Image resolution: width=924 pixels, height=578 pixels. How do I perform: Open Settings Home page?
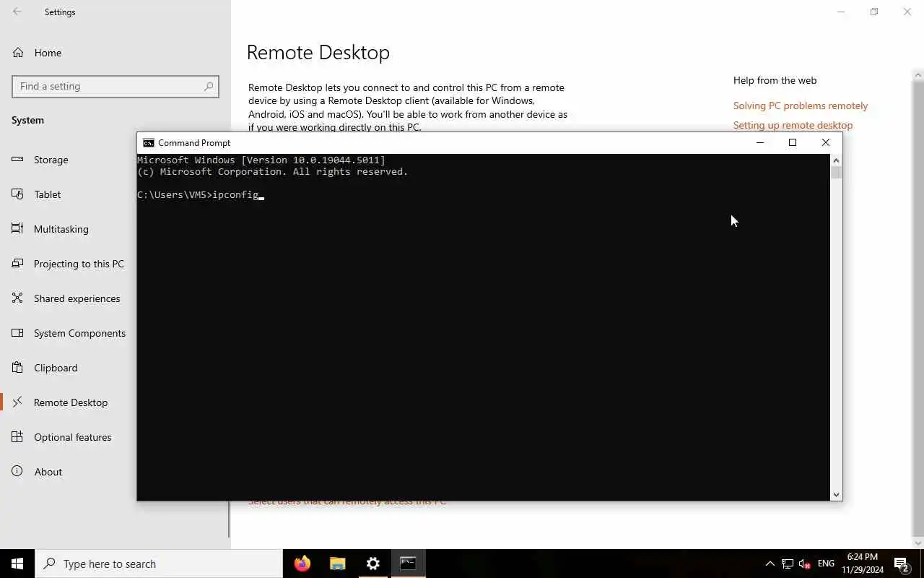click(48, 53)
